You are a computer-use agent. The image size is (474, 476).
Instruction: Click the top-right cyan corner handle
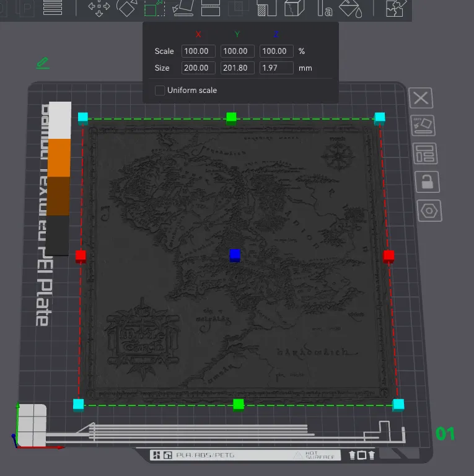click(380, 118)
